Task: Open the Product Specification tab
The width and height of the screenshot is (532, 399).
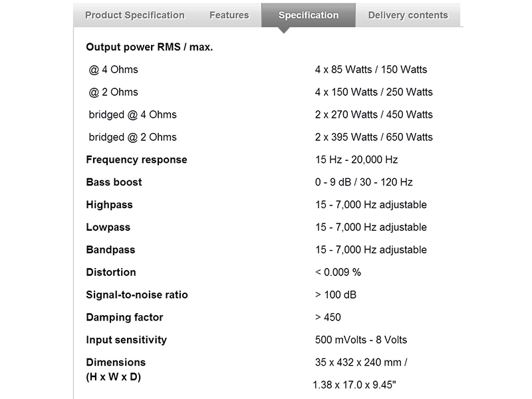Action: coord(135,15)
